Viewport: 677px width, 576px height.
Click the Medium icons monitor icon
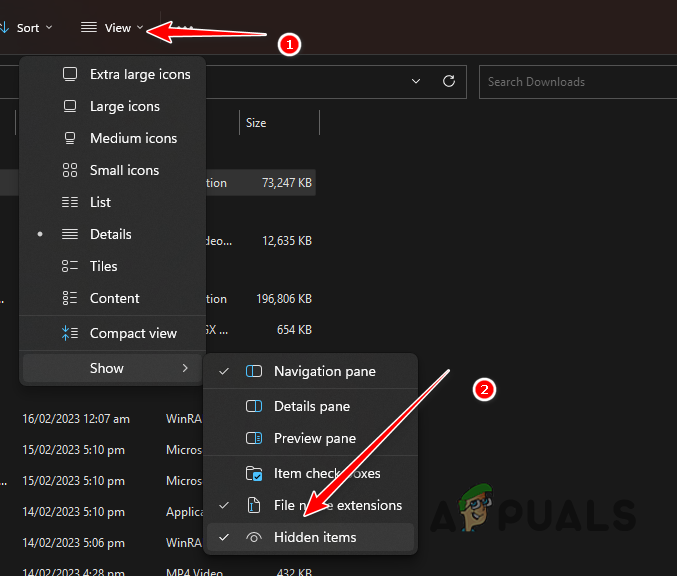click(x=70, y=138)
